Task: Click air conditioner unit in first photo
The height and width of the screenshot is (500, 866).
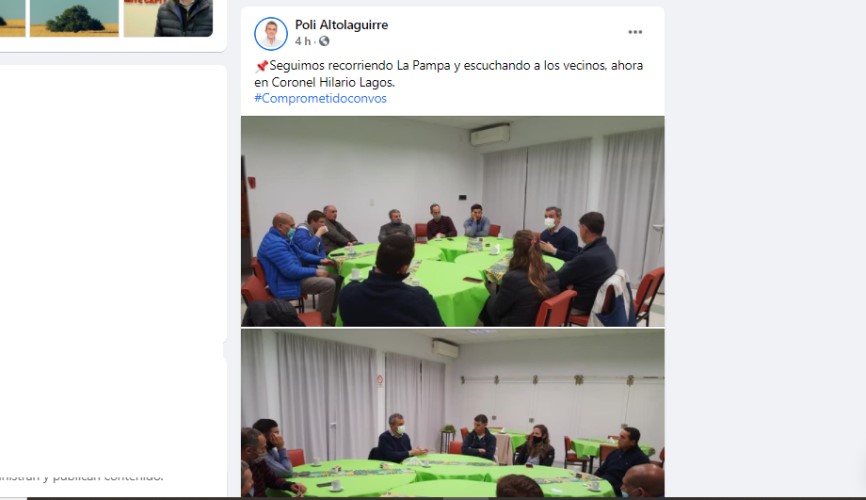Action: [x=490, y=134]
